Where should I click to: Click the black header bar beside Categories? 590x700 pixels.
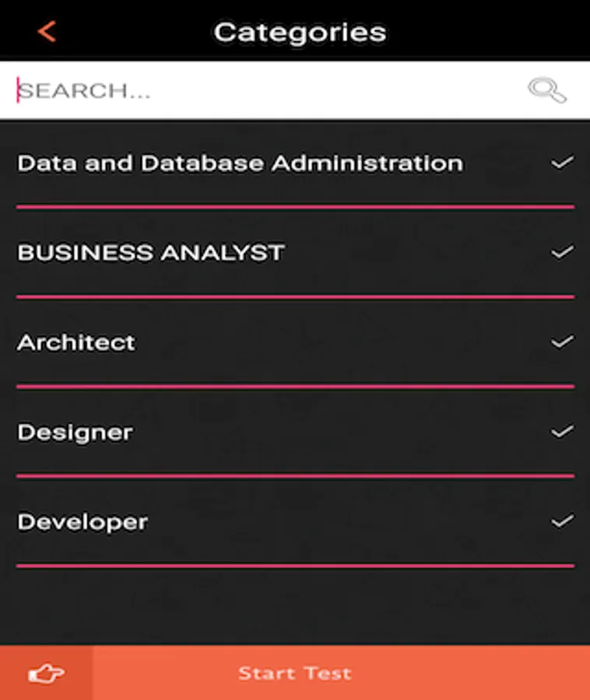(x=486, y=30)
